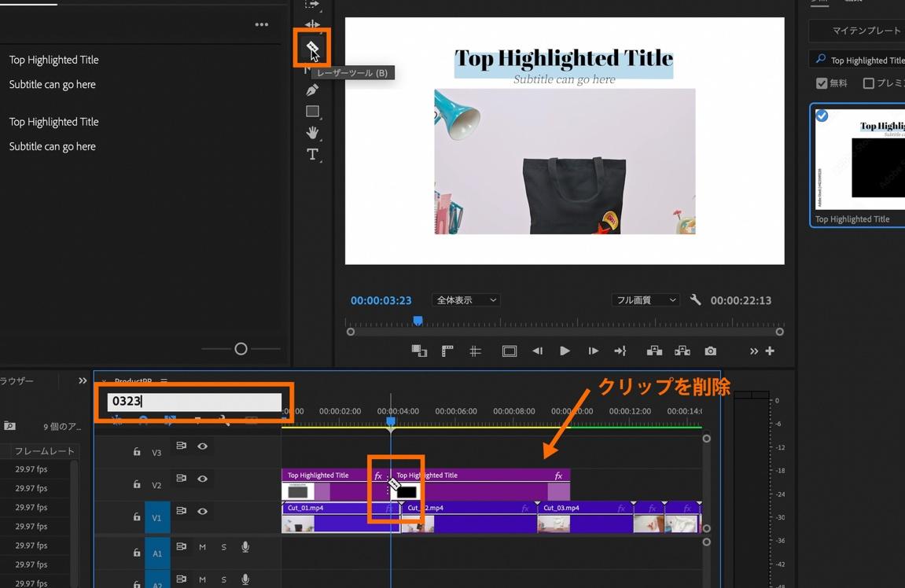
Task: Open the 全体表示 zoom level dropdown
Action: tap(465, 300)
